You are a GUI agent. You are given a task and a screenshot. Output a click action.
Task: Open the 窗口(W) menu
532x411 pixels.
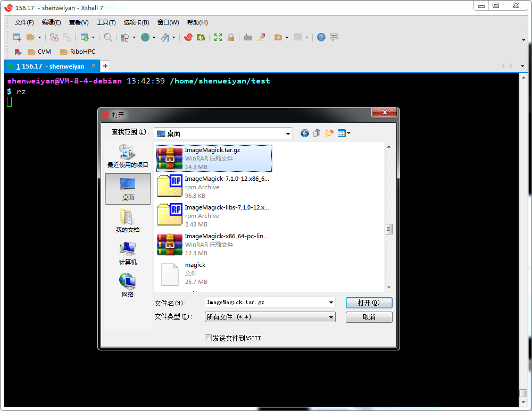click(168, 22)
